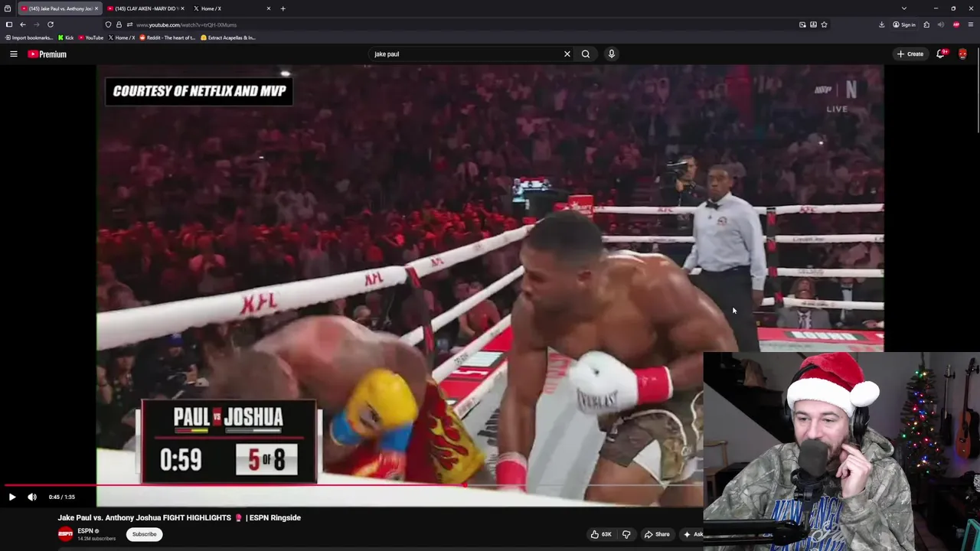The image size is (980, 551).
Task: Share the fight highlights video
Action: pyautogui.click(x=657, y=534)
